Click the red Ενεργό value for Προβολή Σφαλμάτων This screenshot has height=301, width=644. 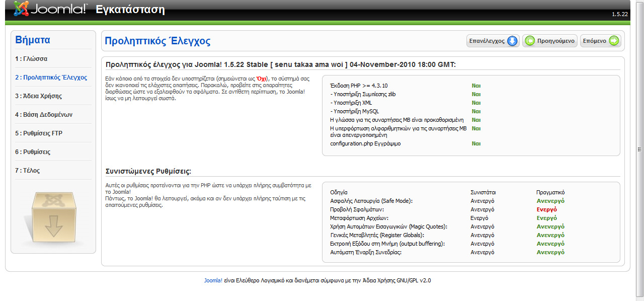pyautogui.click(x=547, y=209)
